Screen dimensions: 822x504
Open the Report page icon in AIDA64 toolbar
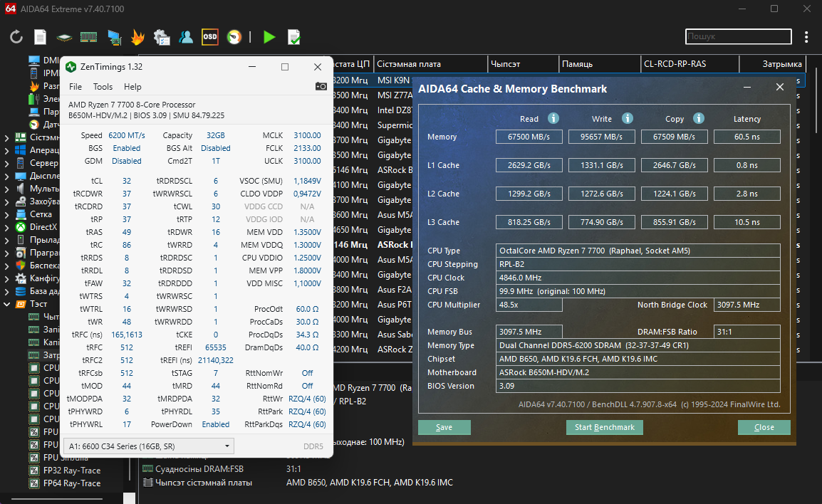click(x=41, y=37)
